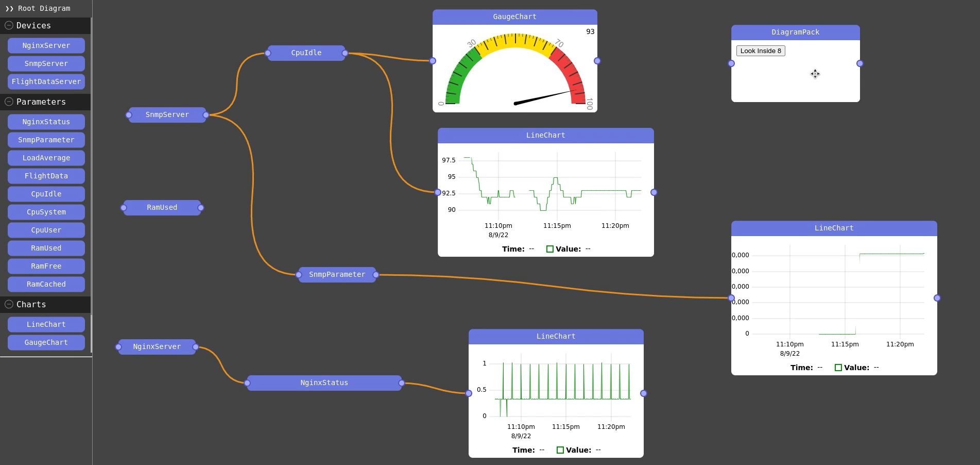Toggle Value legend checkbox in rightmost LineChart
The image size is (980, 465).
tap(838, 367)
